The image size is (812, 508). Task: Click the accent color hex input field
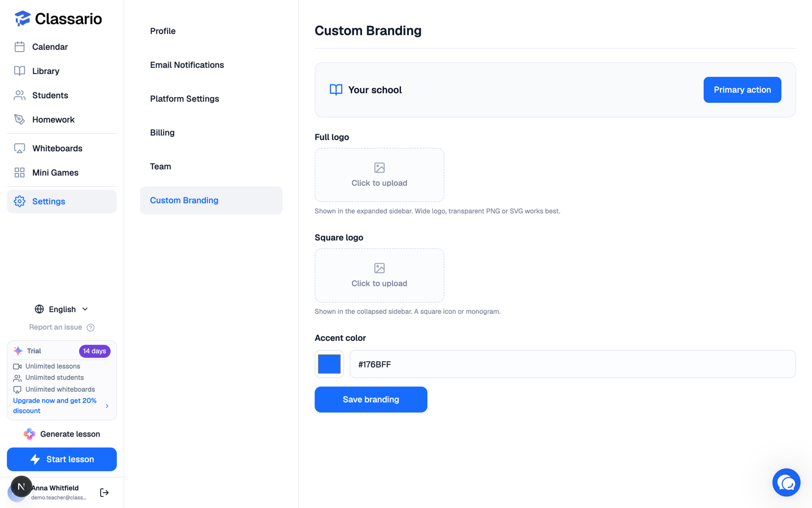(x=572, y=364)
